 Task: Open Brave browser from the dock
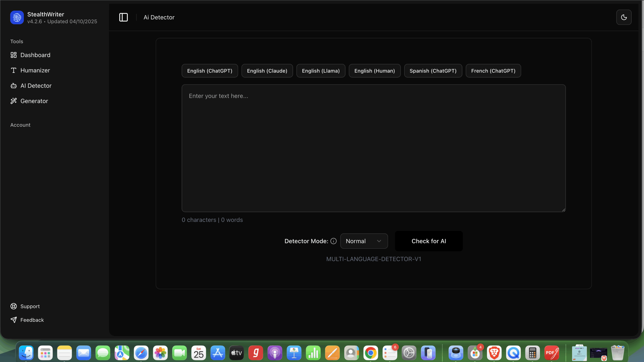(x=494, y=353)
